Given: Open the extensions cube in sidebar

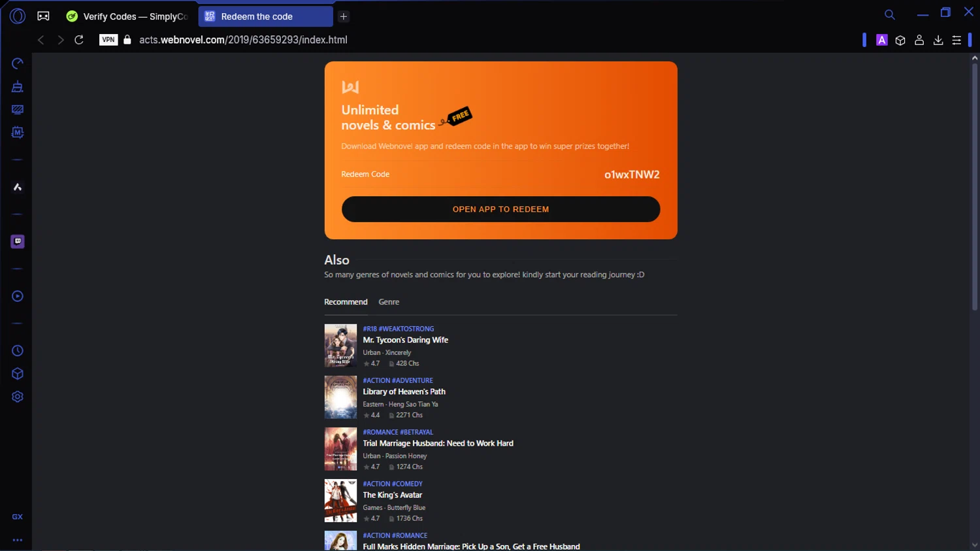Looking at the screenshot, I should 18,374.
